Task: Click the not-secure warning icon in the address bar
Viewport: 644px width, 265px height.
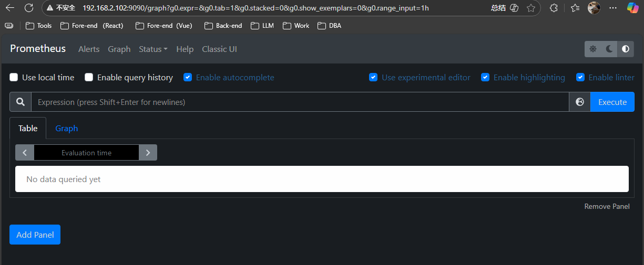Action: tap(50, 8)
